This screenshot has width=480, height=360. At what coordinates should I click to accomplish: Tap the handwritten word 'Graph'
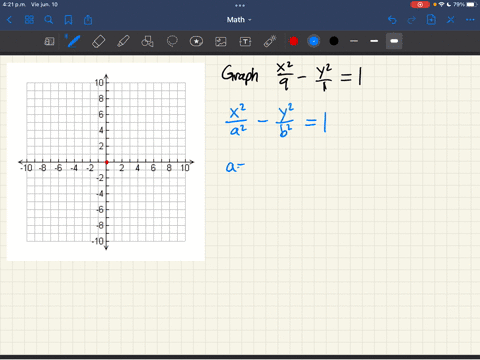(240, 74)
